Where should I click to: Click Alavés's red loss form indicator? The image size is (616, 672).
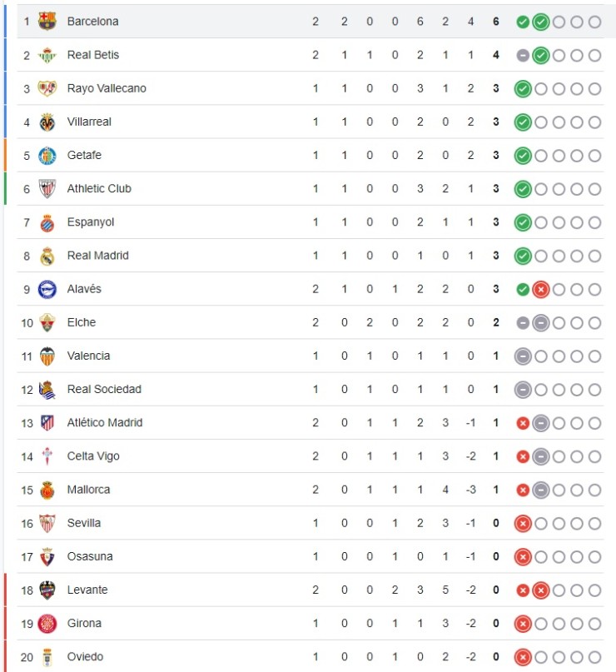click(x=539, y=289)
